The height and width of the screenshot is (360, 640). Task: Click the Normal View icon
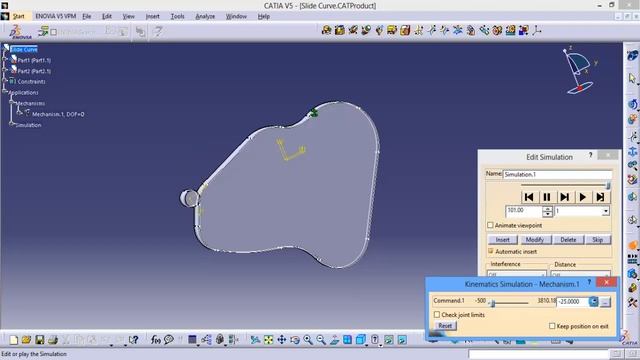pyautogui.click(x=334, y=340)
